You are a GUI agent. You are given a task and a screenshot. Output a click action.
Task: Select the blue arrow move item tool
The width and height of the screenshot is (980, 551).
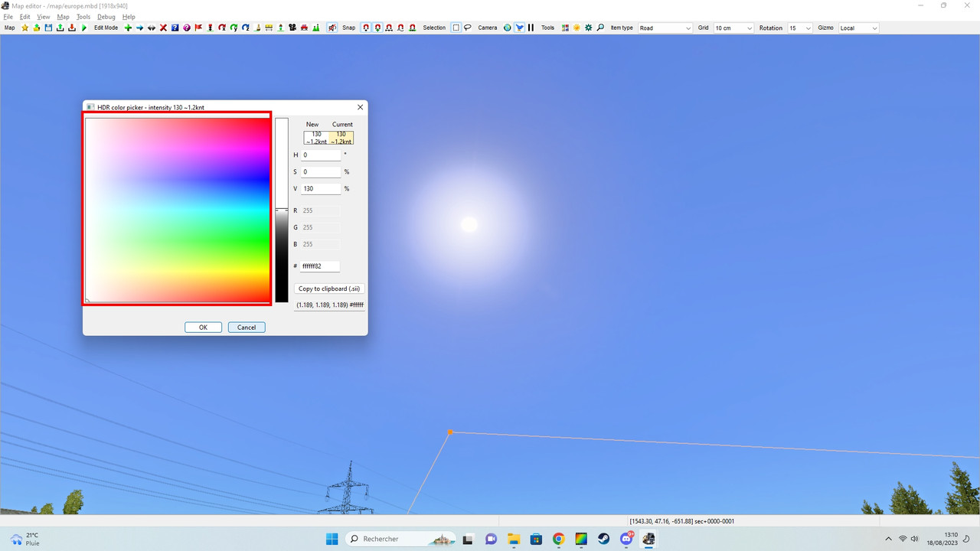[139, 28]
